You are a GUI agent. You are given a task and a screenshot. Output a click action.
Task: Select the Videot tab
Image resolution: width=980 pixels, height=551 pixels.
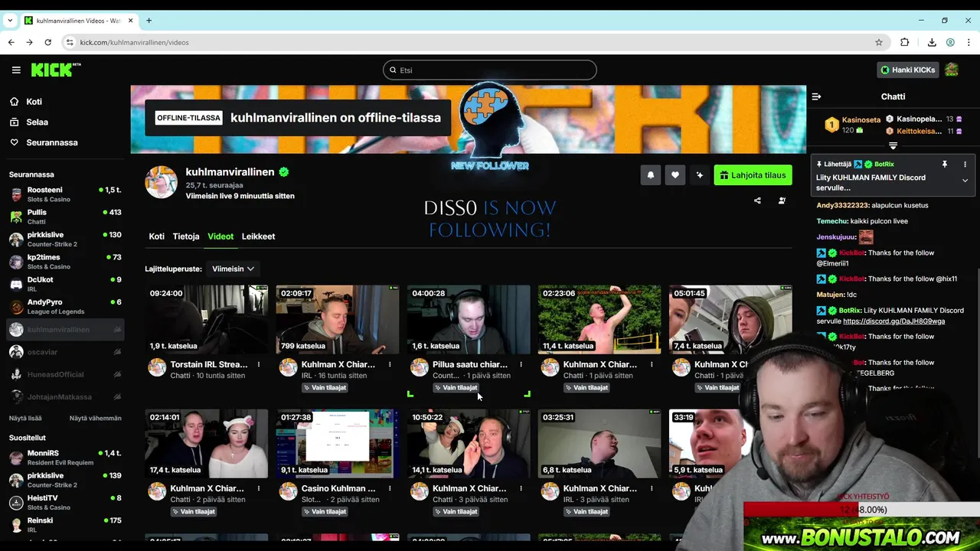click(220, 236)
